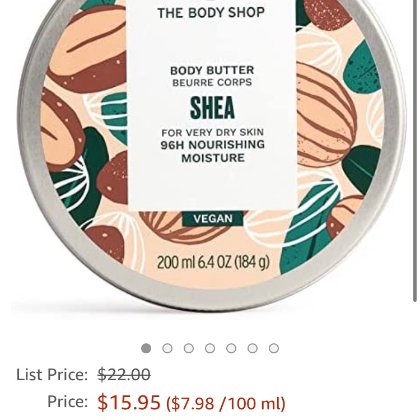Click the crossed-out $22.00 list price
This screenshot has width=420, height=420.
(124, 374)
